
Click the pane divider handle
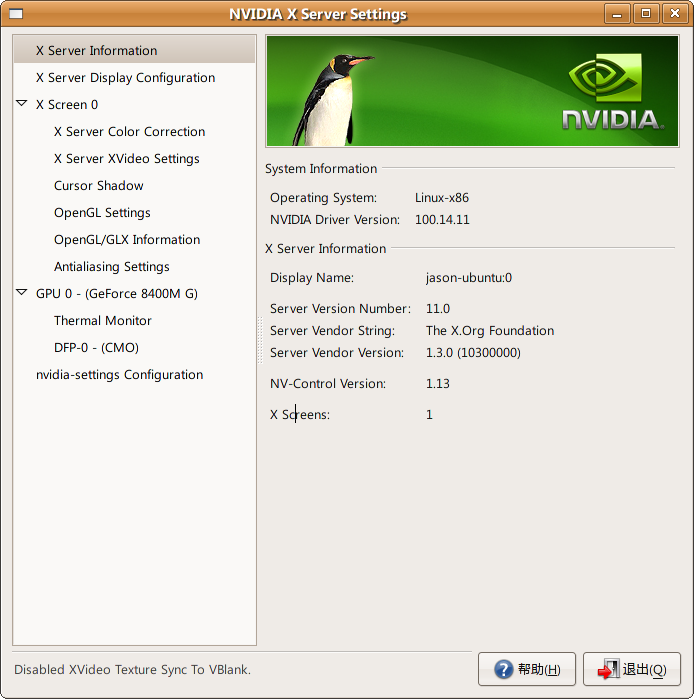click(260, 340)
